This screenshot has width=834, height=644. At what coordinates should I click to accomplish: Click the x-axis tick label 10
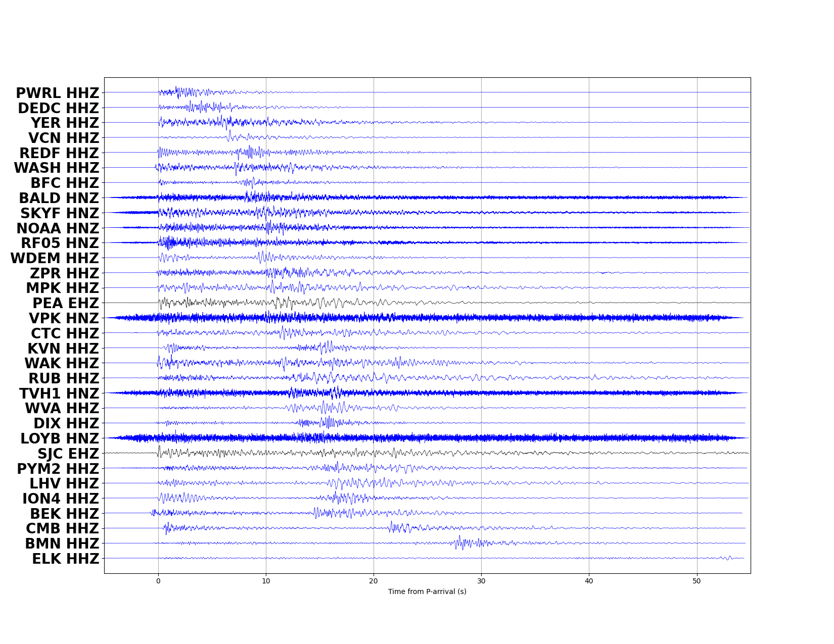266,581
